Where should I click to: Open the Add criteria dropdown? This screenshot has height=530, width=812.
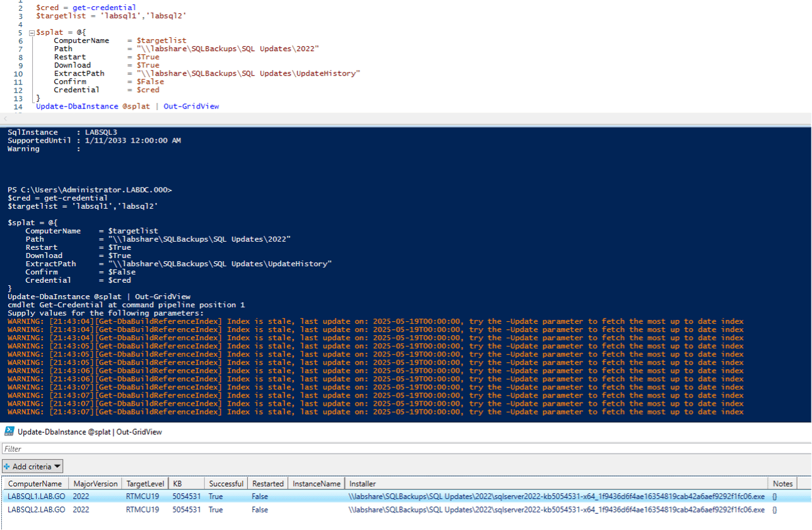(33, 466)
